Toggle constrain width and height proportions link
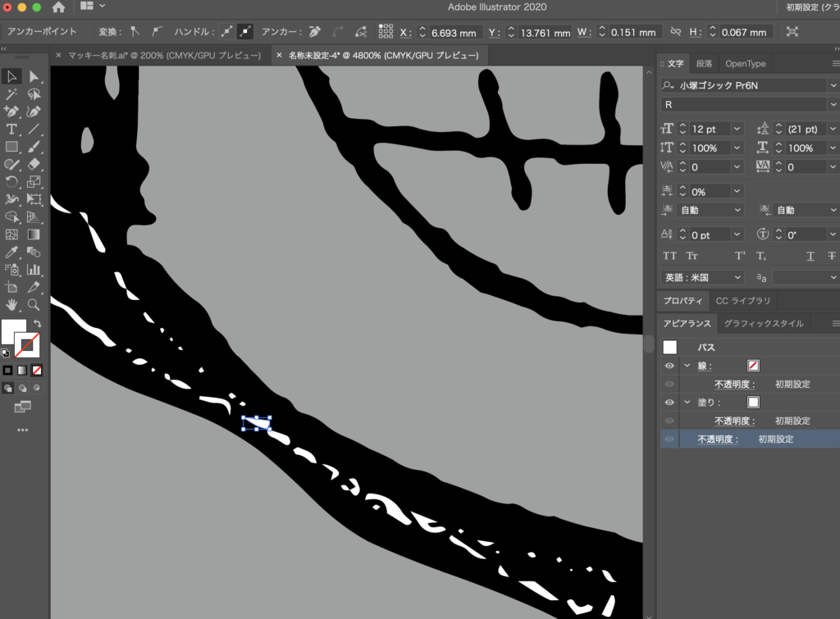 676,33
